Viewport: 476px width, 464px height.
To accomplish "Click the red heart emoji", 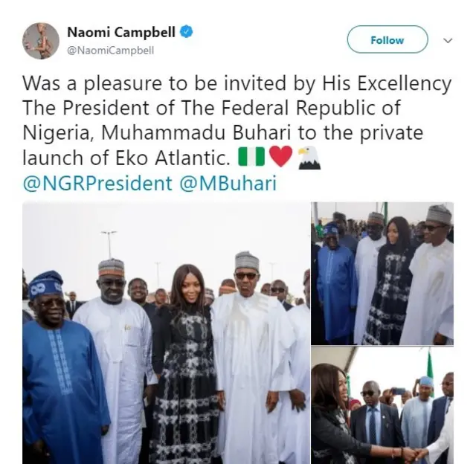I will [x=280, y=158].
